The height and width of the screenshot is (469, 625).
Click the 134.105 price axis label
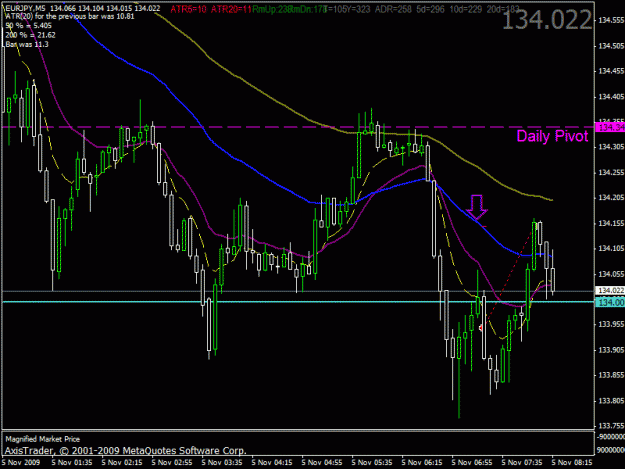pyautogui.click(x=611, y=248)
